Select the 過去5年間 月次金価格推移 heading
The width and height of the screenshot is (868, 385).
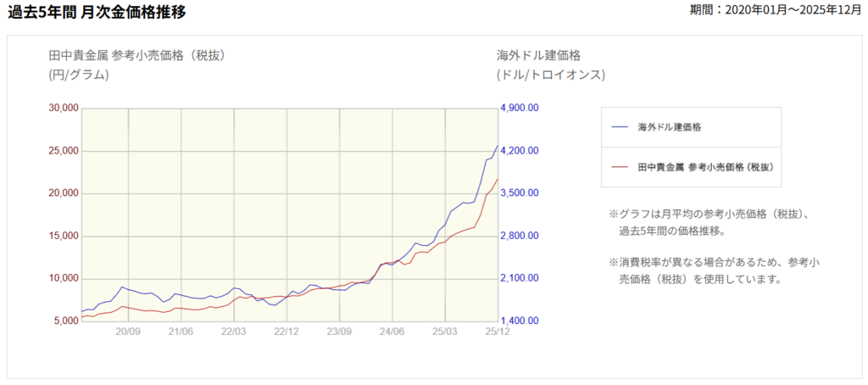pos(97,12)
